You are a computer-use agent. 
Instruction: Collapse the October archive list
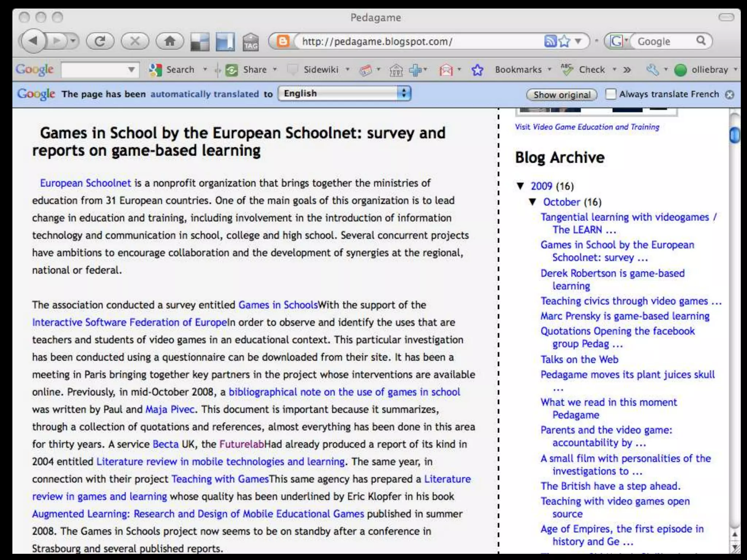tap(533, 202)
